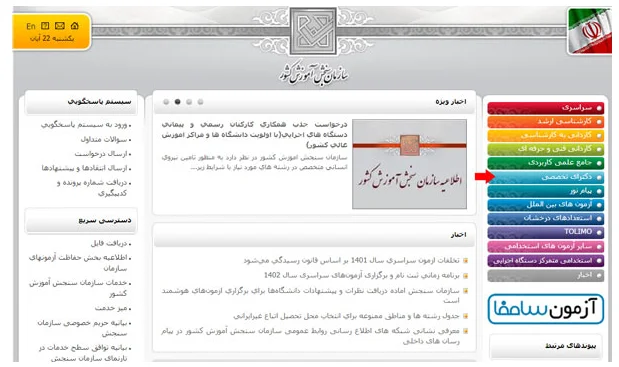Open news تخلفات آزمون سراسری سال 1401
The width and height of the screenshot is (619, 367).
[x=351, y=260]
